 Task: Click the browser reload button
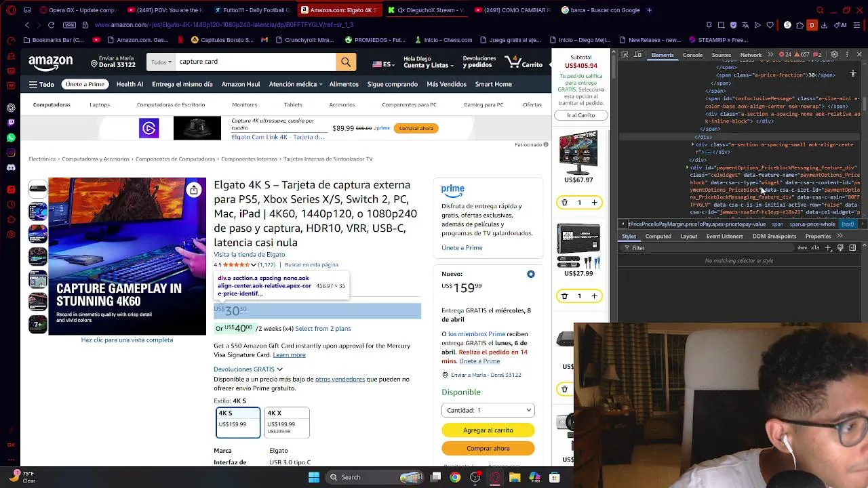point(51,25)
